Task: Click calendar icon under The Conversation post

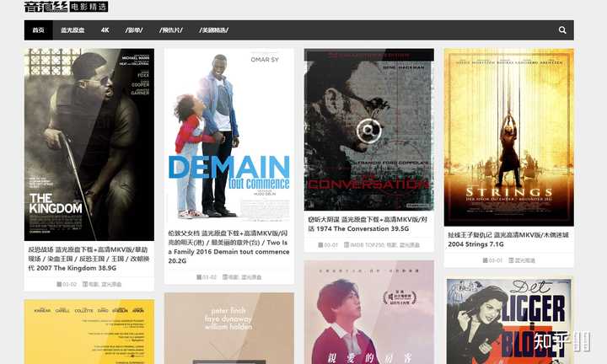Action: [320, 245]
